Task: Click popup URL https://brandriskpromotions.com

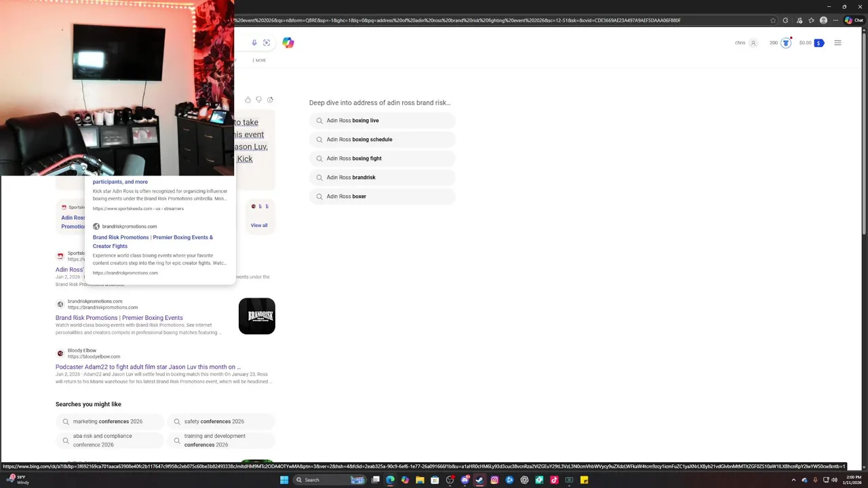Action: (x=125, y=273)
